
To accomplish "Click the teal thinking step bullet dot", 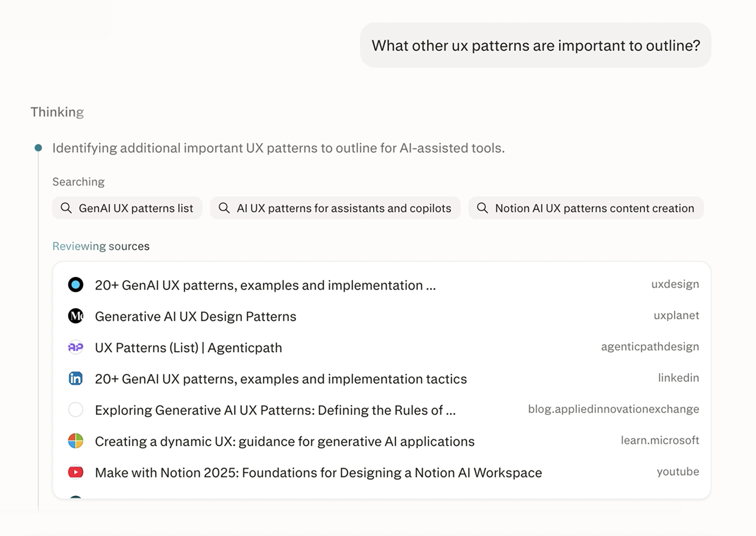I will [x=38, y=148].
